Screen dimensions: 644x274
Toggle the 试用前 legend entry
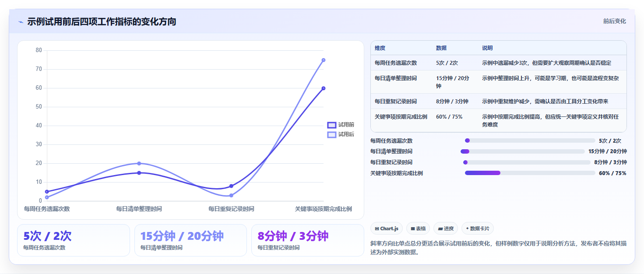click(x=341, y=125)
